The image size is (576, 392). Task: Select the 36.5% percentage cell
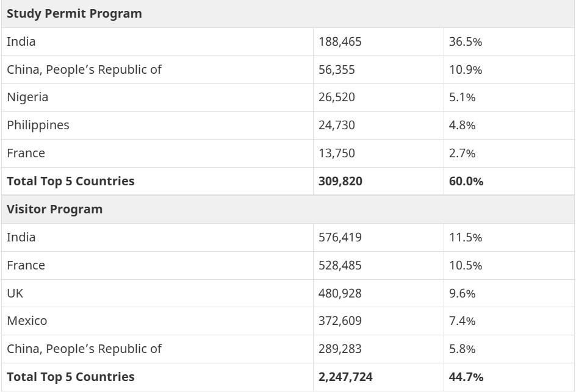466,41
